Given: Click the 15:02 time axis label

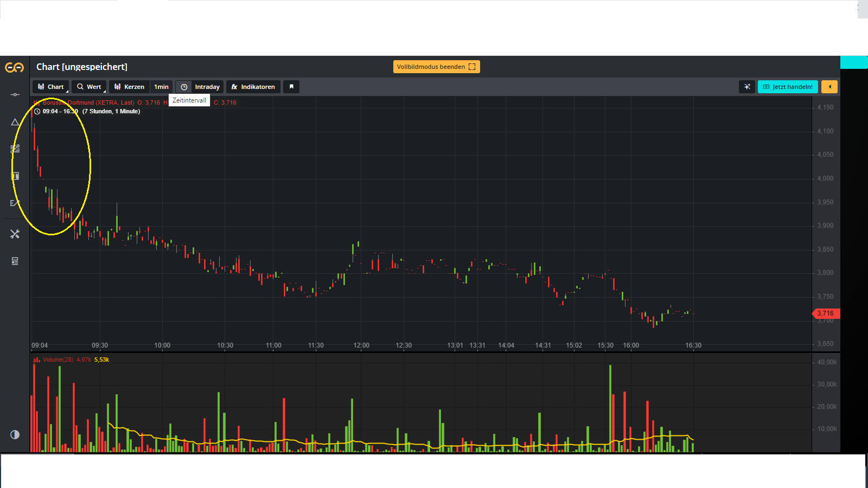Looking at the screenshot, I should (x=574, y=345).
